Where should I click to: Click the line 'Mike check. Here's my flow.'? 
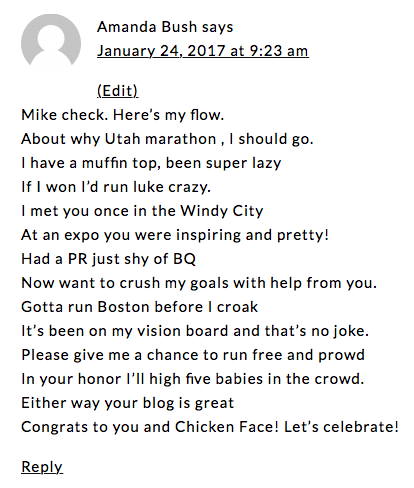[x=122, y=115]
